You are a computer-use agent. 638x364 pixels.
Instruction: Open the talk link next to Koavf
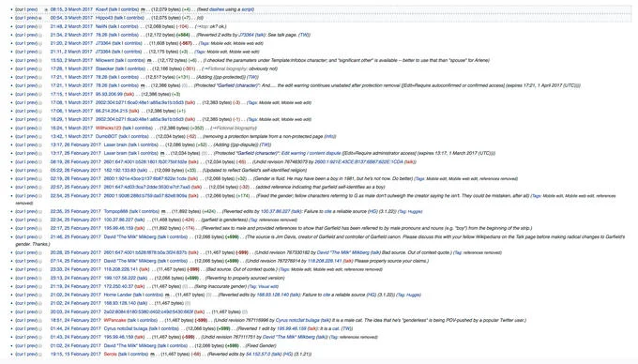point(114,9)
